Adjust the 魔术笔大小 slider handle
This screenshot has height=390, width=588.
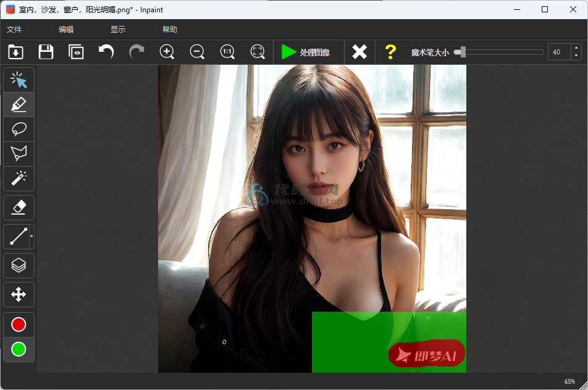pos(463,52)
